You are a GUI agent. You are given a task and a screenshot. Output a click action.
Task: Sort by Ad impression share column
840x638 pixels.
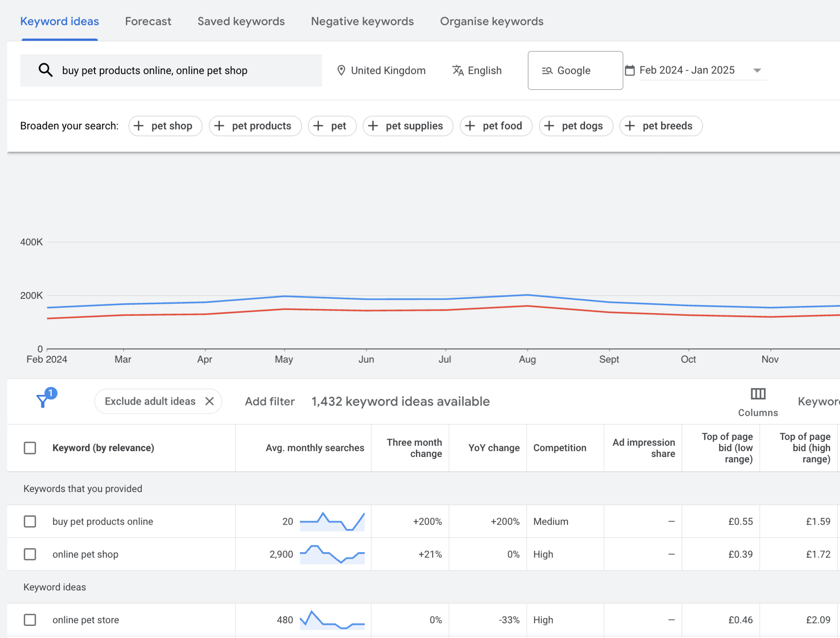coord(644,448)
